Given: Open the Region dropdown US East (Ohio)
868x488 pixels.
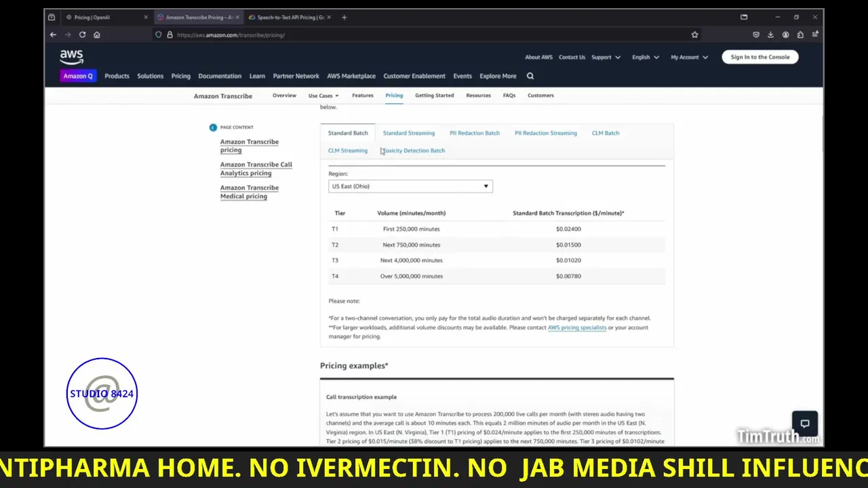Looking at the screenshot, I should click(x=410, y=186).
